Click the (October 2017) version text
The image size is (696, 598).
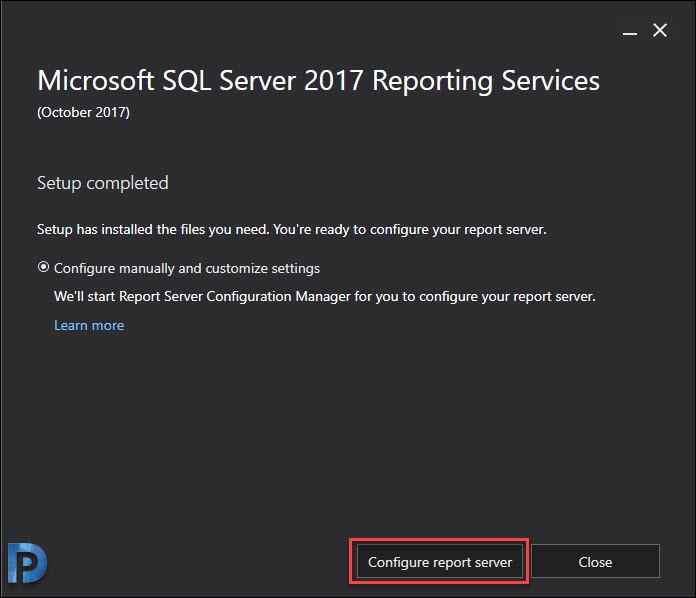83,112
